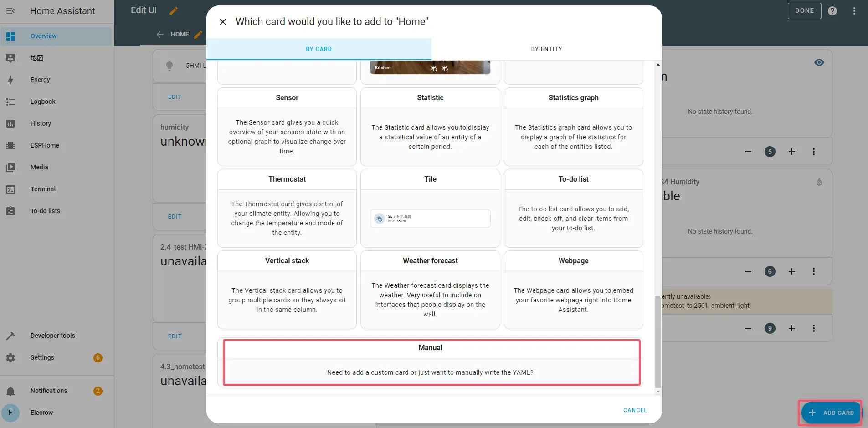868x428 pixels.
Task: Increase position of card number 6
Action: point(792,271)
